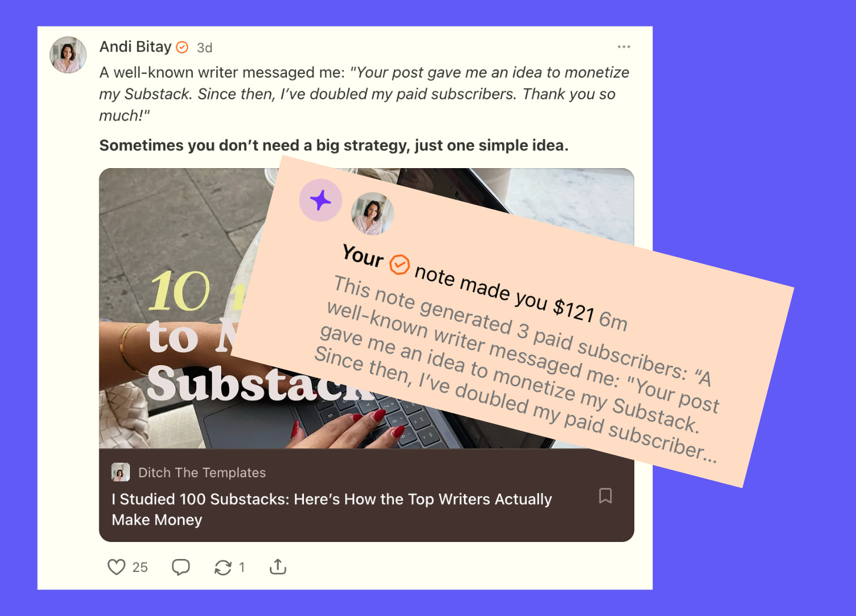Open Andi Bitay's profile avatar
The height and width of the screenshot is (616, 856).
[x=68, y=55]
